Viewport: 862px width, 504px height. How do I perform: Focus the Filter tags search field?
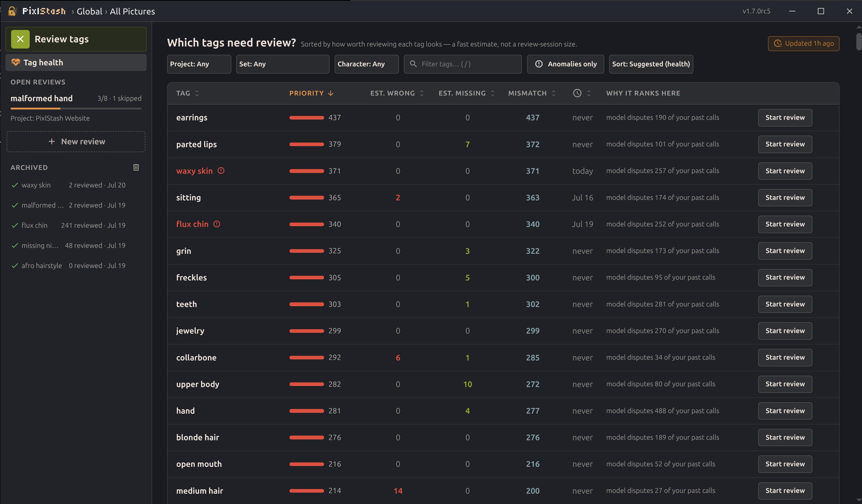coord(463,64)
